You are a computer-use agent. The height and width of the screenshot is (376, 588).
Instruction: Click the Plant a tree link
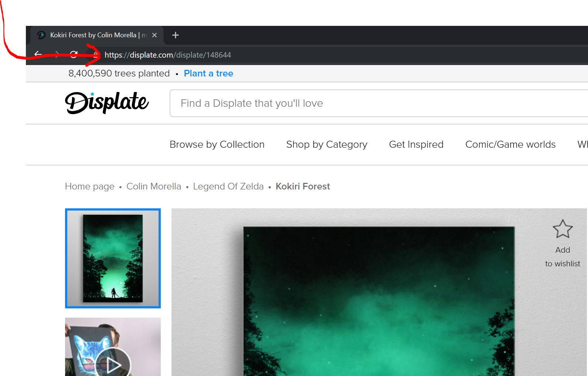point(208,74)
